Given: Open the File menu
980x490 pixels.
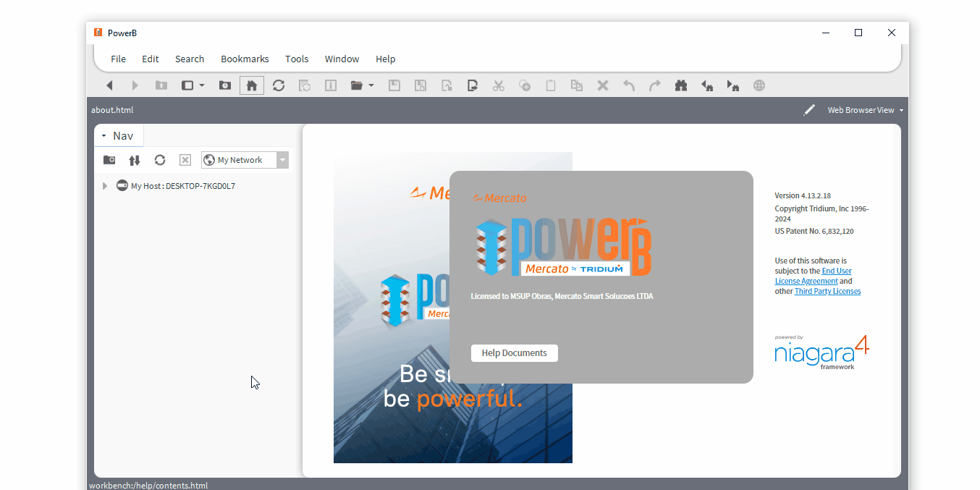Looking at the screenshot, I should [x=118, y=59].
